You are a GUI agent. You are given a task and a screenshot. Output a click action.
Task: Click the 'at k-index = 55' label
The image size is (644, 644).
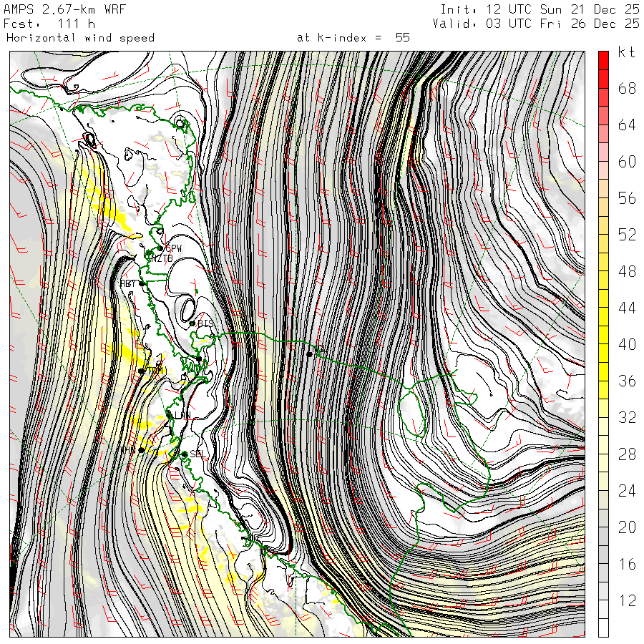[353, 38]
